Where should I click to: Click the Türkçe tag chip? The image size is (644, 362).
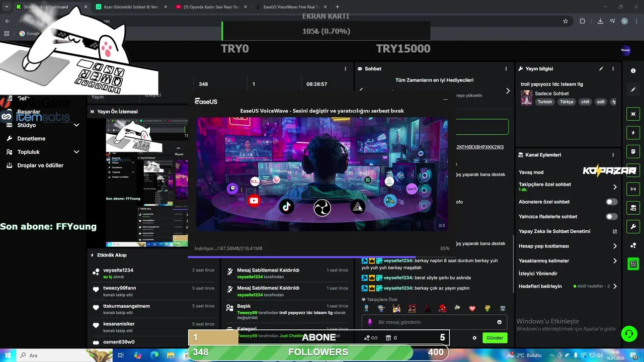point(567,102)
